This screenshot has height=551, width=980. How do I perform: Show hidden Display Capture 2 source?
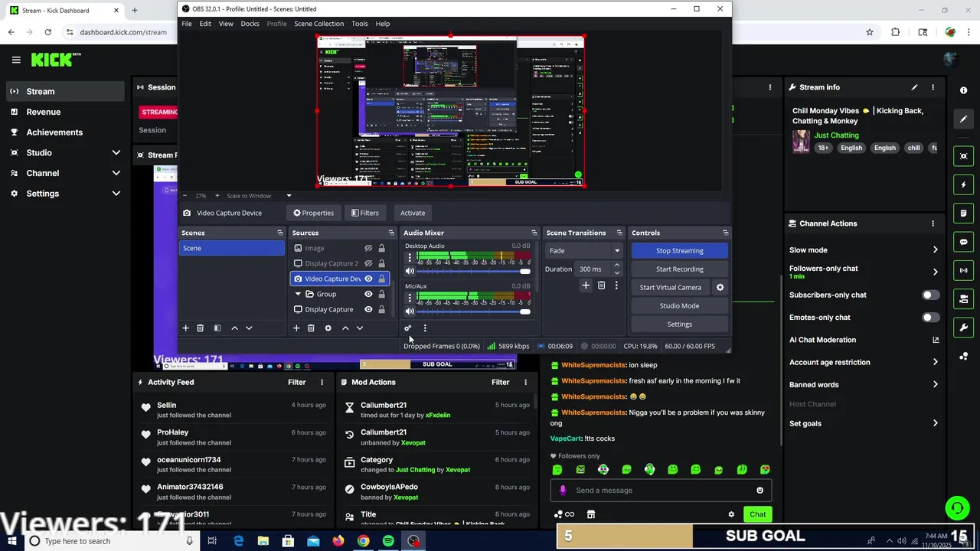[368, 263]
